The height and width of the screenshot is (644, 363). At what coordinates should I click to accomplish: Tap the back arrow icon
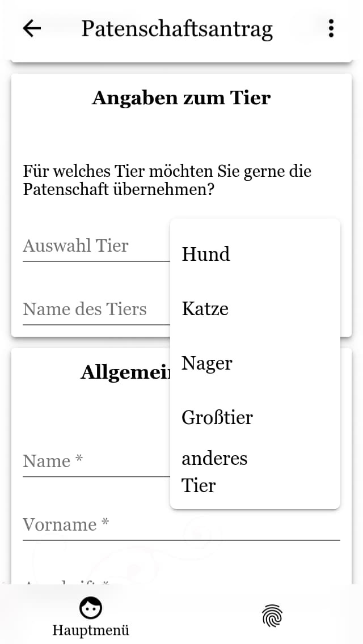pyautogui.click(x=32, y=28)
